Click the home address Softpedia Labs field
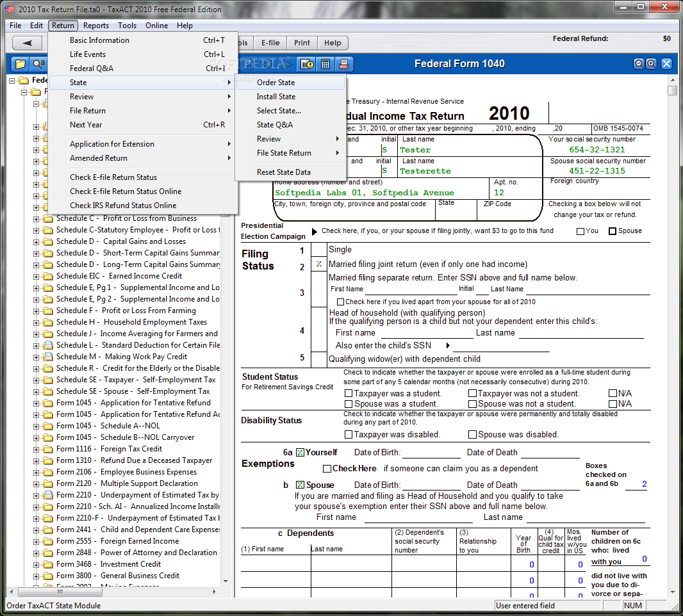This screenshot has height=616, width=683. coord(381,193)
